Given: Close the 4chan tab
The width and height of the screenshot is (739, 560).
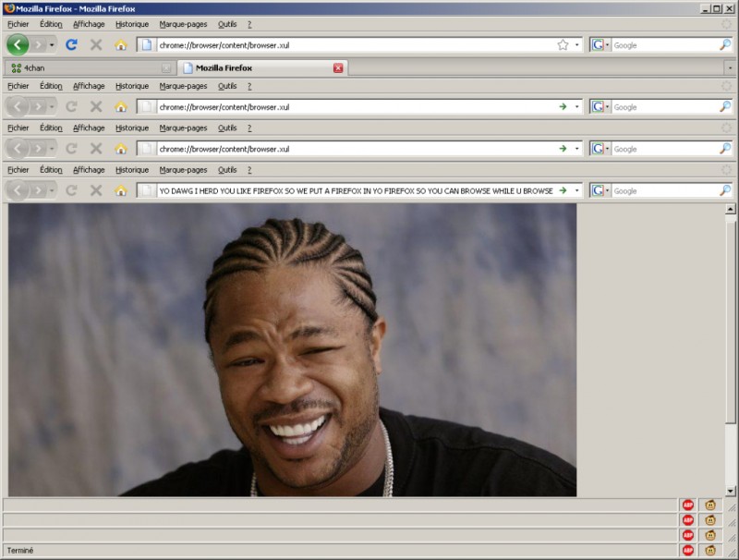Looking at the screenshot, I should (166, 68).
